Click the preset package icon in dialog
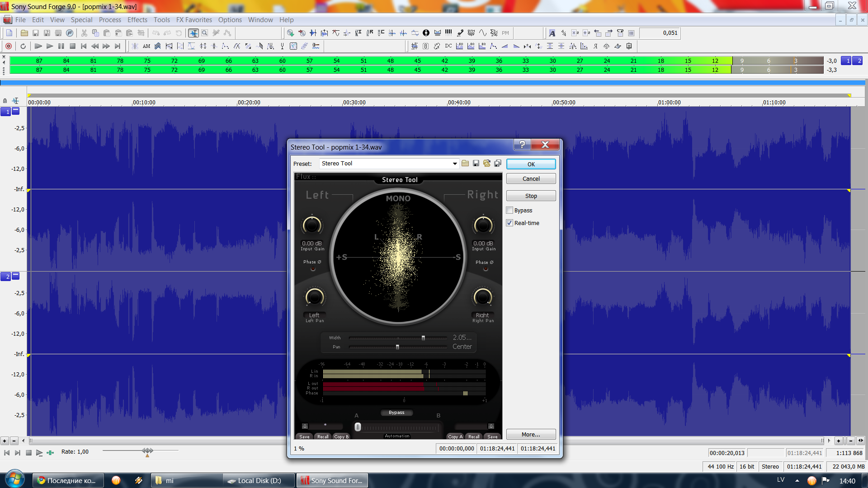 (487, 163)
